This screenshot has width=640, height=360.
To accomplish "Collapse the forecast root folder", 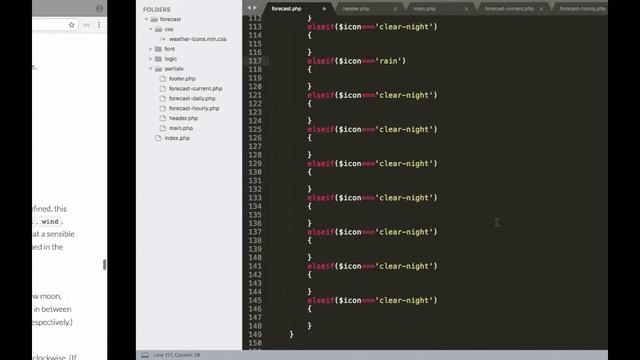I will coord(146,19).
